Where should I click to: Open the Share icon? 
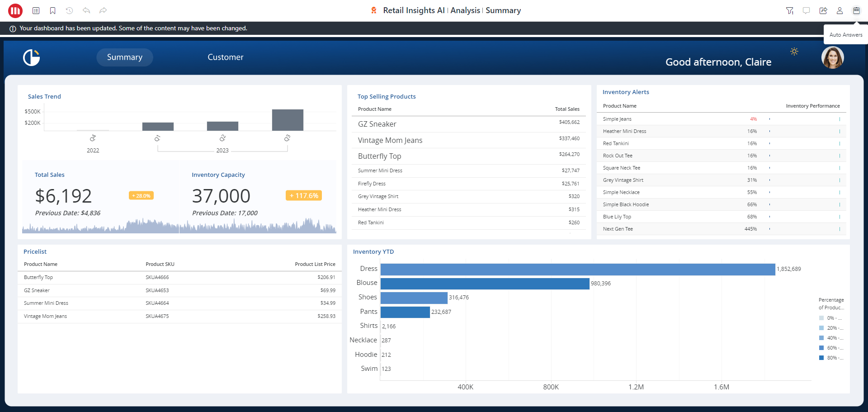coord(823,10)
